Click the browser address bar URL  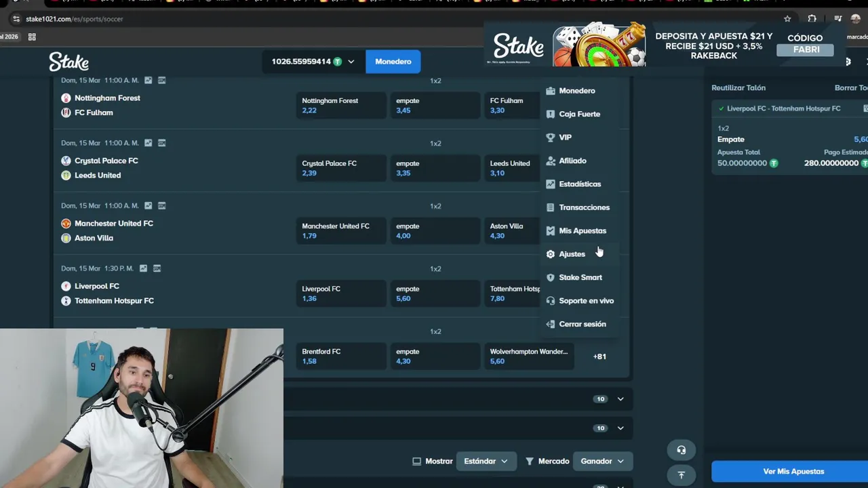[x=75, y=19]
